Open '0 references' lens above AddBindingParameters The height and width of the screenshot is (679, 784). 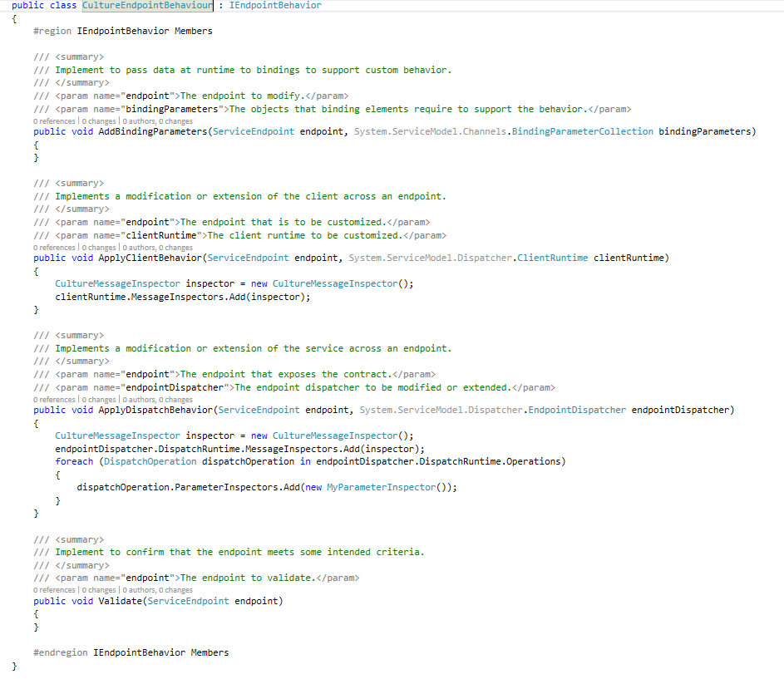(54, 121)
